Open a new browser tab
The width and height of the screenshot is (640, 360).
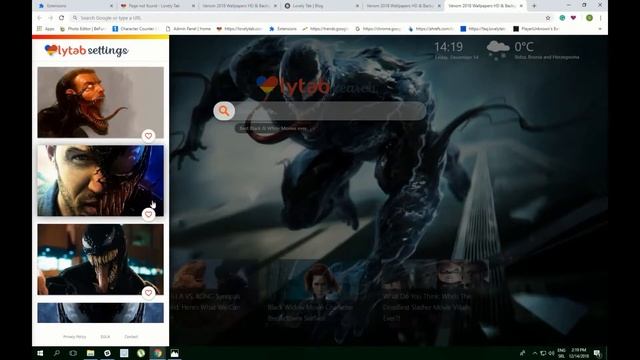pyautogui.click(x=534, y=6)
